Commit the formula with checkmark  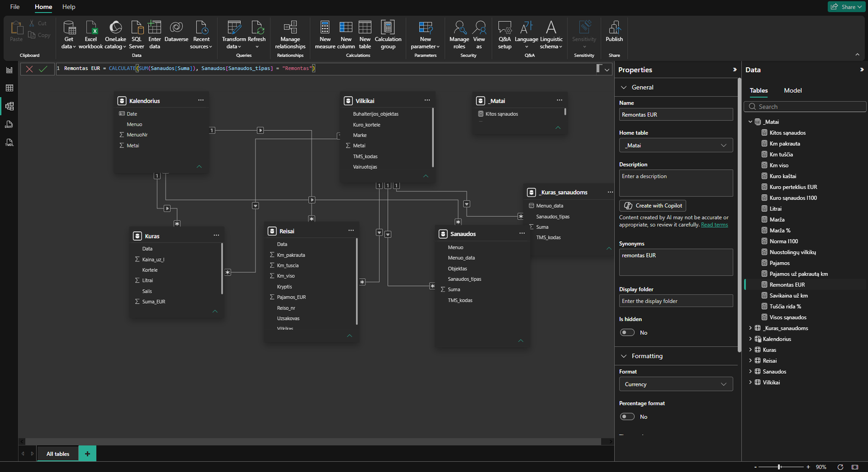[43, 69]
